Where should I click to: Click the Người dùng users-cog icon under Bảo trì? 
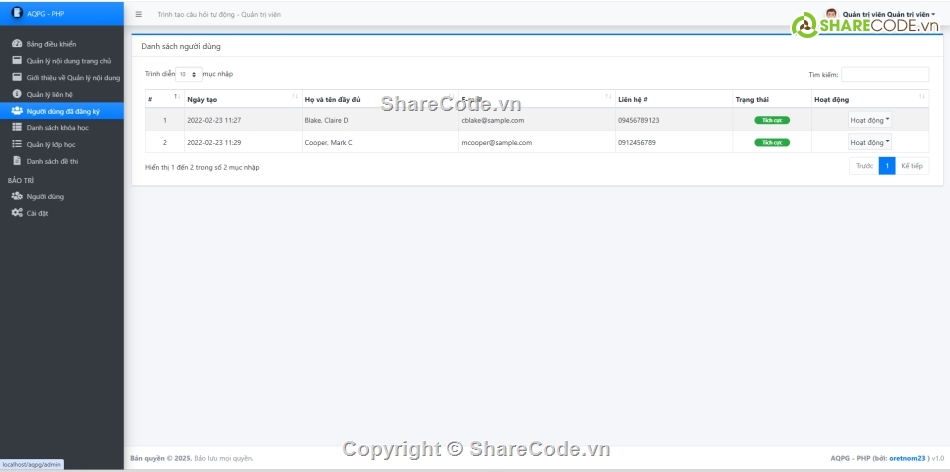pyautogui.click(x=17, y=196)
